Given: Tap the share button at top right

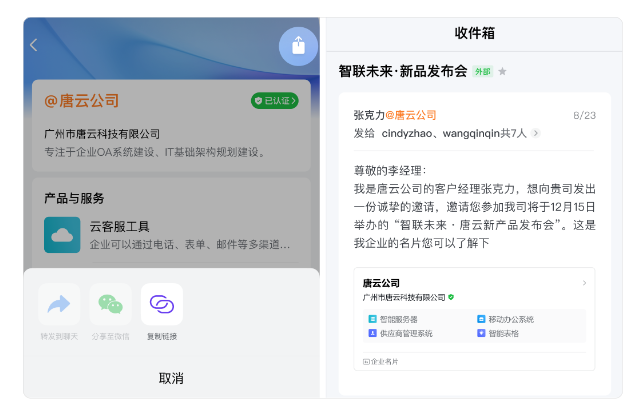Looking at the screenshot, I should (298, 46).
